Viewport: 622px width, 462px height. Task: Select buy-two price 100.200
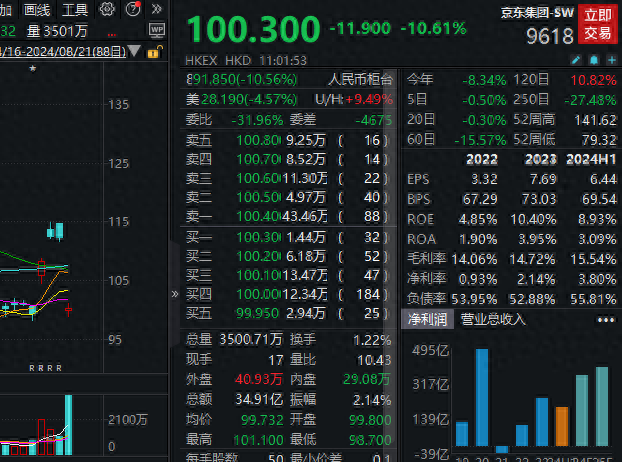[x=258, y=256]
